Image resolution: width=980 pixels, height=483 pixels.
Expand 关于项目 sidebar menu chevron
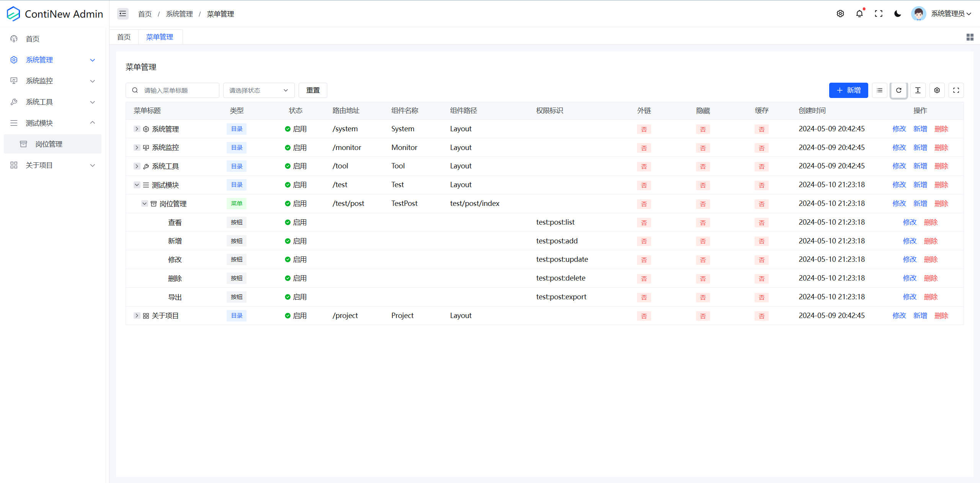[92, 165]
